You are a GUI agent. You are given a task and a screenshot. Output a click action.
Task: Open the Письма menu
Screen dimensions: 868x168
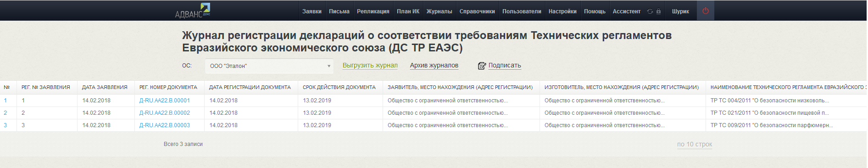(339, 11)
